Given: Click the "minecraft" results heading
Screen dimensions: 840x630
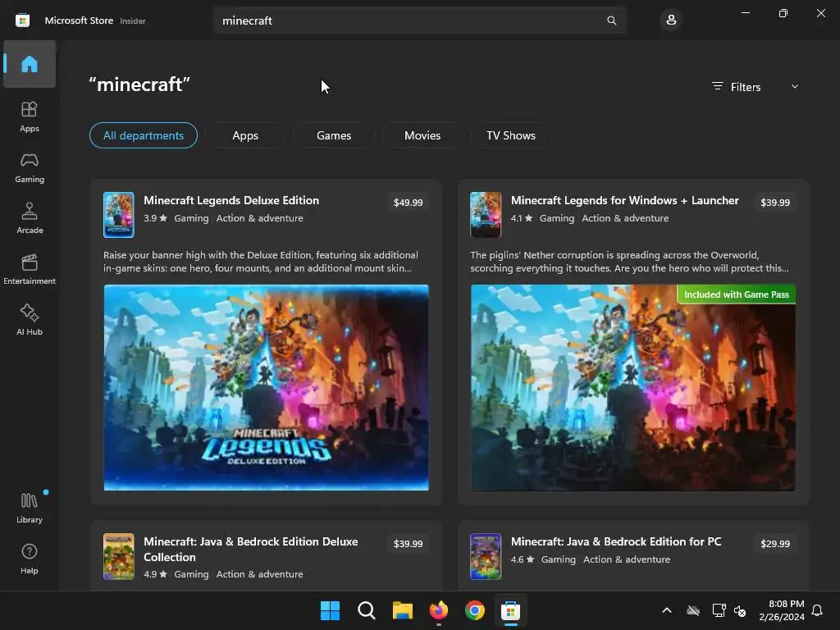Looking at the screenshot, I should pos(139,84).
